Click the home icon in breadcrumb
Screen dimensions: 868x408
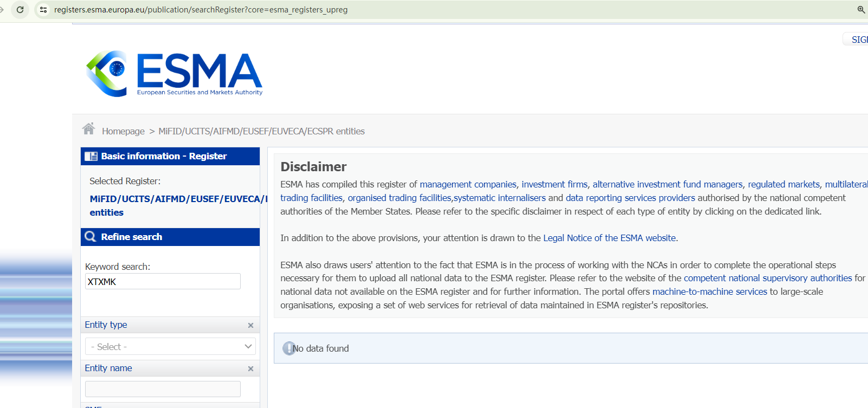[88, 129]
